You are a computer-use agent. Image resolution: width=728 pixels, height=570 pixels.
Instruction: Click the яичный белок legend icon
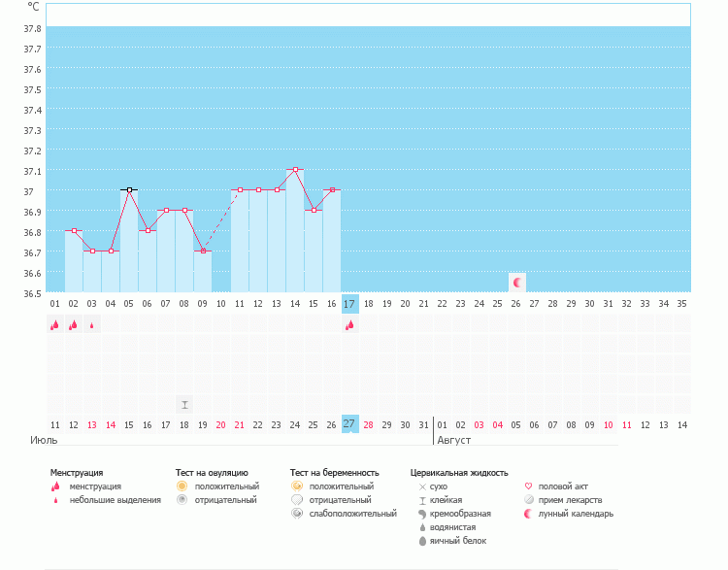click(422, 541)
